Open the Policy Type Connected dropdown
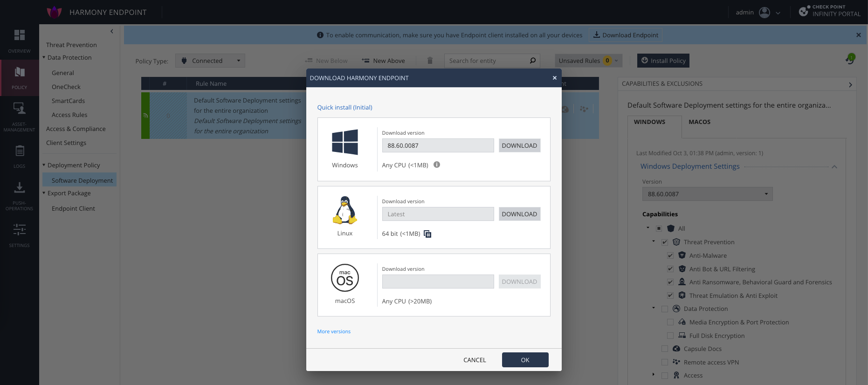 (210, 61)
